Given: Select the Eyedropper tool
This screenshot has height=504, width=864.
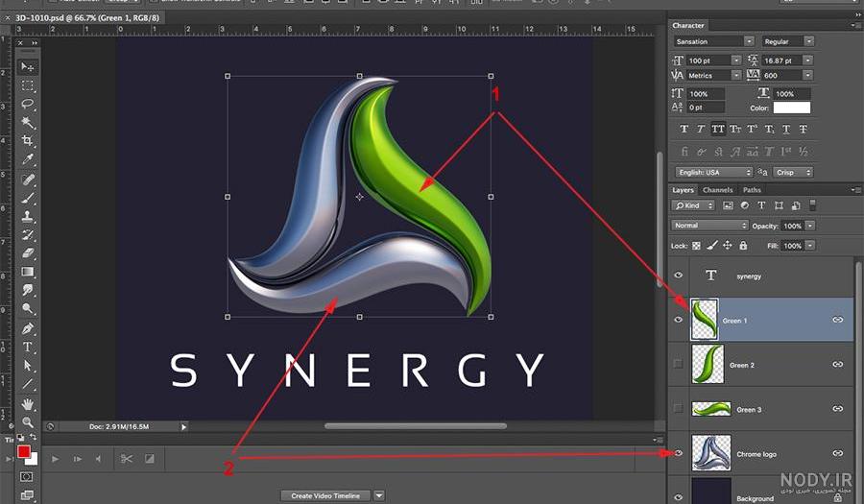Looking at the screenshot, I should (28, 159).
